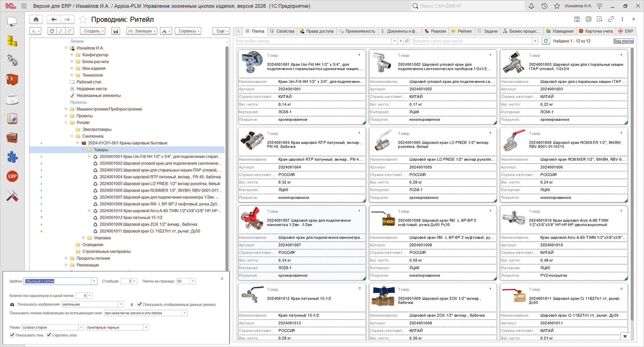Uncheck Показывать отображаемые данные (иконки)
Image resolution: width=644 pixels, height=347 pixels.
pyautogui.click(x=140, y=304)
